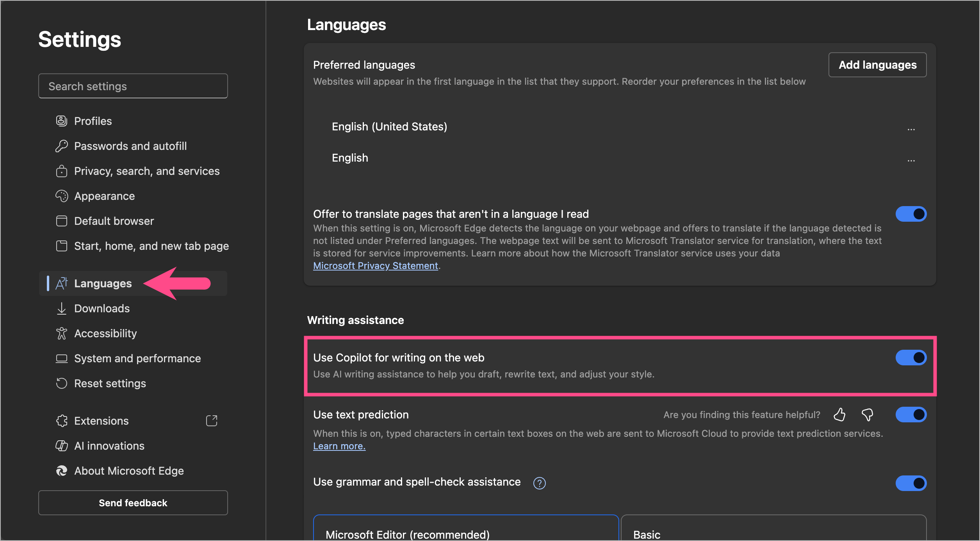Go to System and performance settings
The image size is (980, 541).
137,358
